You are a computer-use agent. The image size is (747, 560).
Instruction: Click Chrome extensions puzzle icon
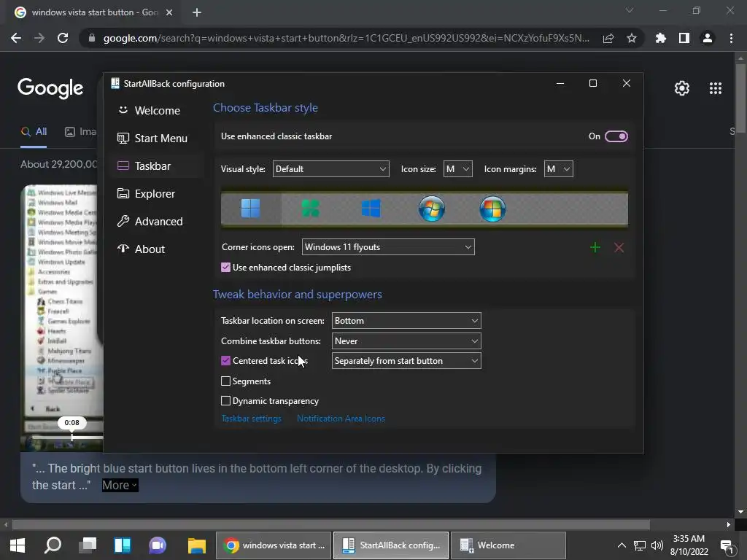[x=661, y=38]
